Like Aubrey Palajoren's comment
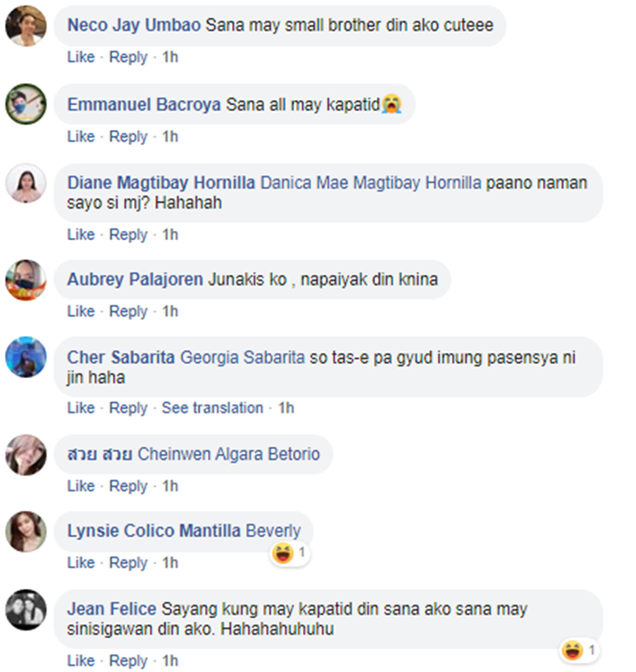The width and height of the screenshot is (636, 672). (81, 311)
